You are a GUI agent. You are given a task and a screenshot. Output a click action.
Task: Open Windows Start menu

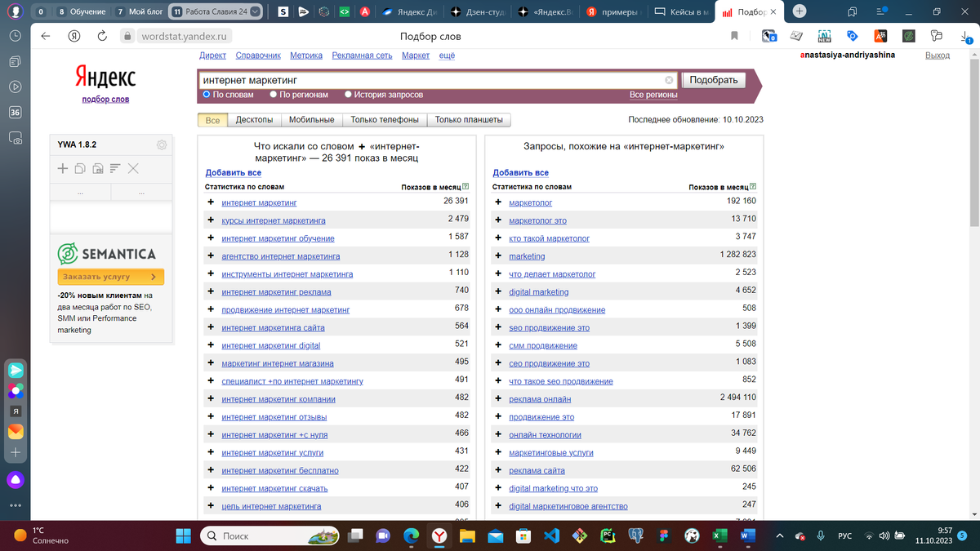pyautogui.click(x=184, y=535)
